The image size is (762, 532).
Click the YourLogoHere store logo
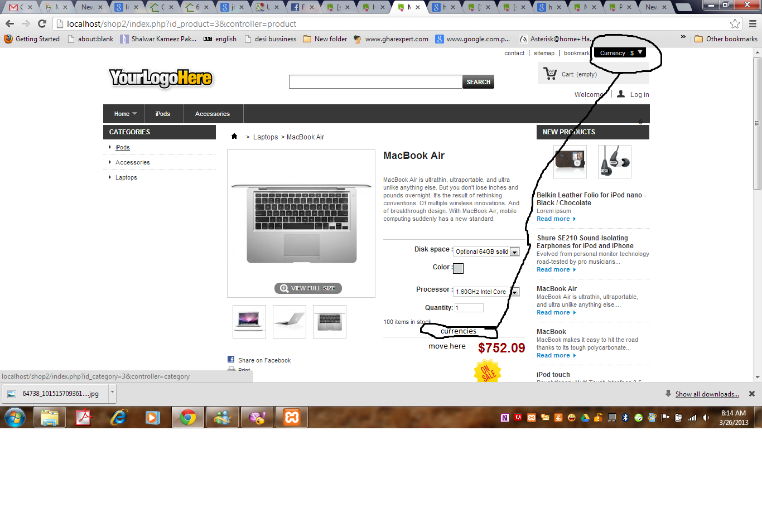[x=161, y=79]
